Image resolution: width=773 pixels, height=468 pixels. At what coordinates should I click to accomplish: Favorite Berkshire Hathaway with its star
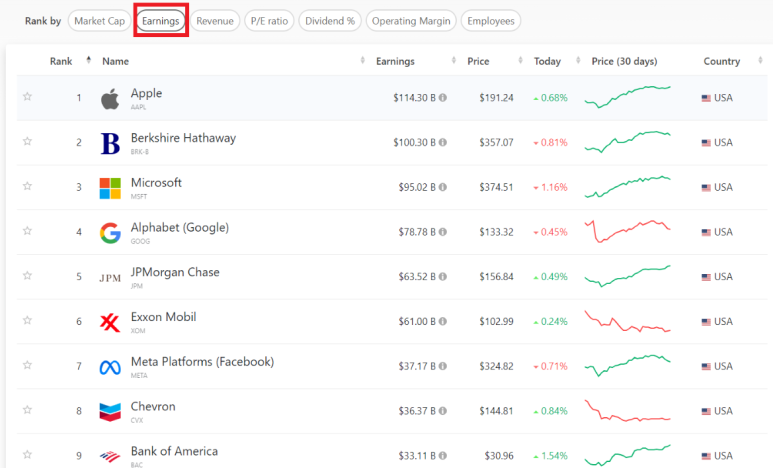pos(28,142)
